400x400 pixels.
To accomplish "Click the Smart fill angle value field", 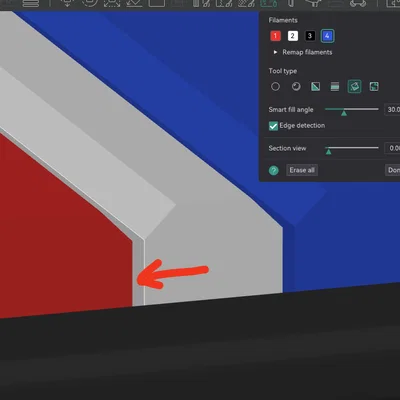I will [392, 109].
